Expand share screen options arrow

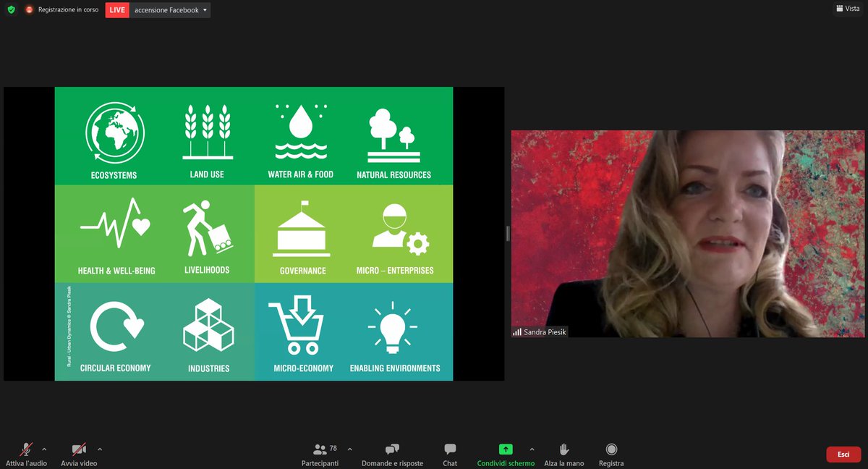pyautogui.click(x=532, y=449)
